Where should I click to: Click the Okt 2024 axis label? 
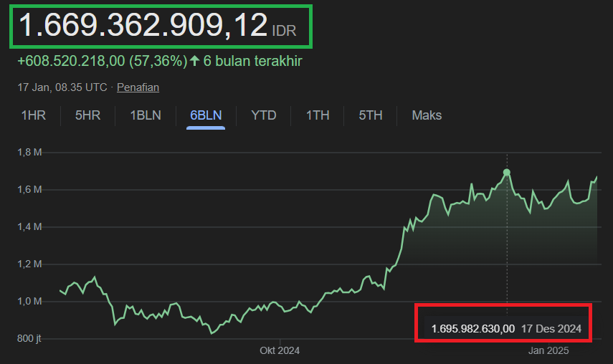point(280,350)
